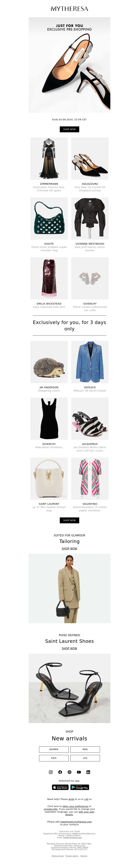
Task: Open the Instagram social icon
Action: click(x=51, y=772)
